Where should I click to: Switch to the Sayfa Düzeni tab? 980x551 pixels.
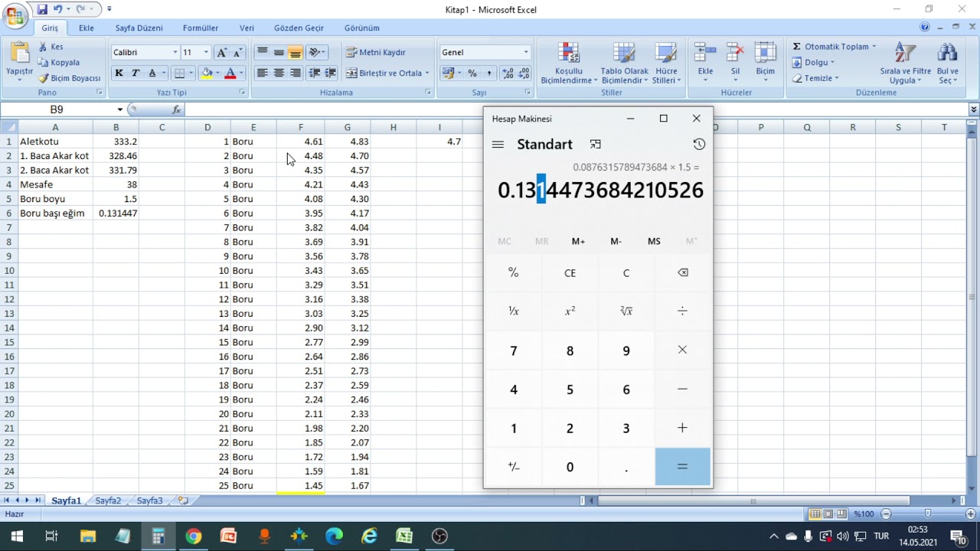(139, 28)
